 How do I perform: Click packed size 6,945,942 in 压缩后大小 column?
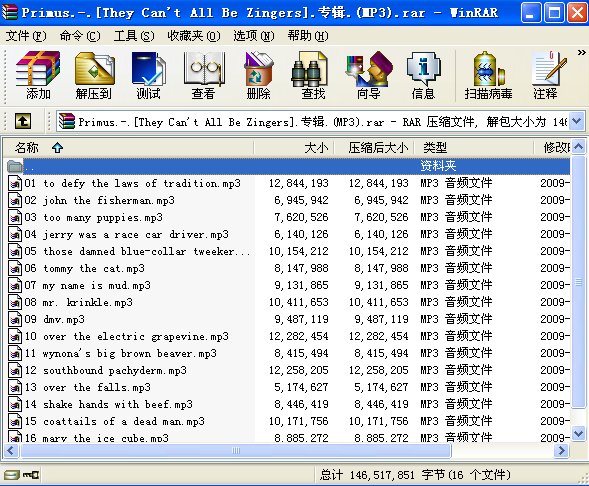tap(381, 200)
